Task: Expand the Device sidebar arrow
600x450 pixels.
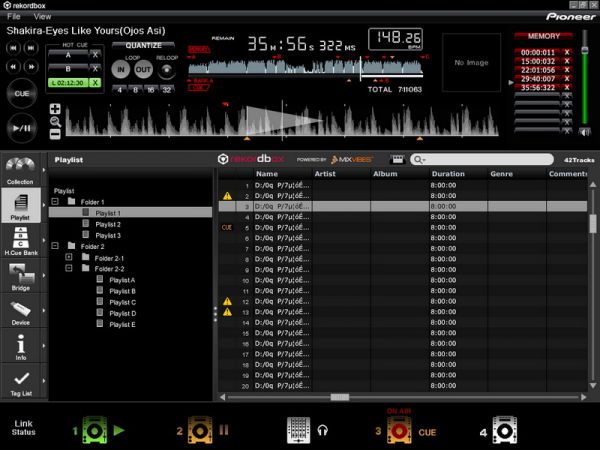Action: pyautogui.click(x=44, y=310)
